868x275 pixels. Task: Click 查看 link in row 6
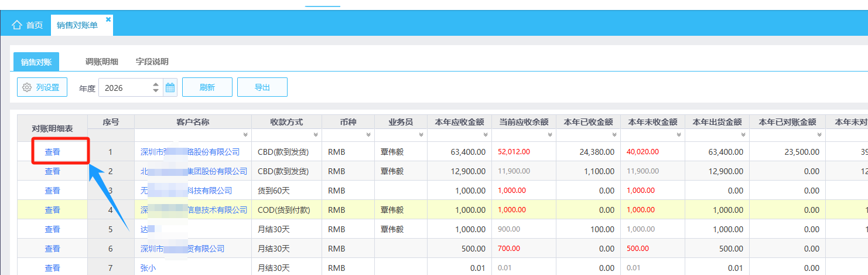click(x=53, y=249)
